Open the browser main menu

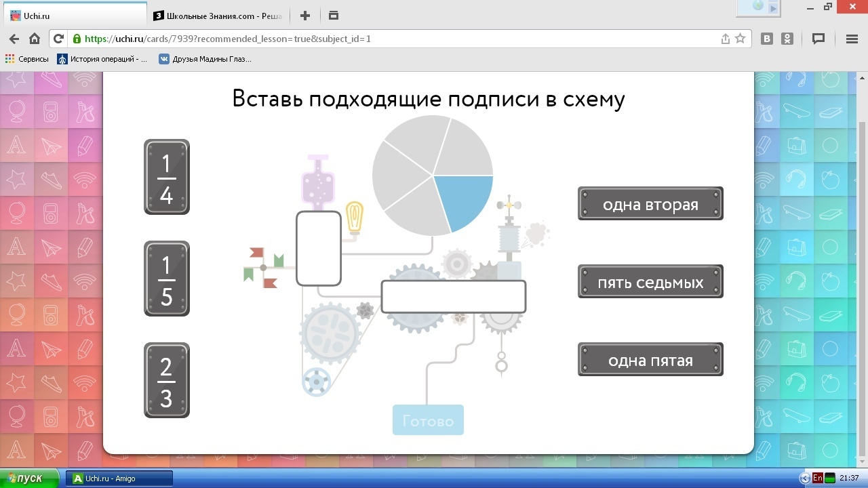tap(852, 39)
